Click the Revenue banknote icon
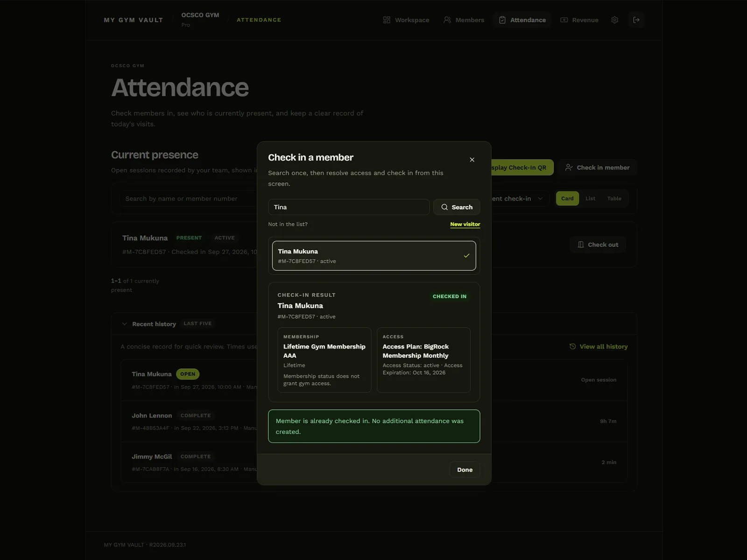Image resolution: width=747 pixels, height=560 pixels. (564, 20)
